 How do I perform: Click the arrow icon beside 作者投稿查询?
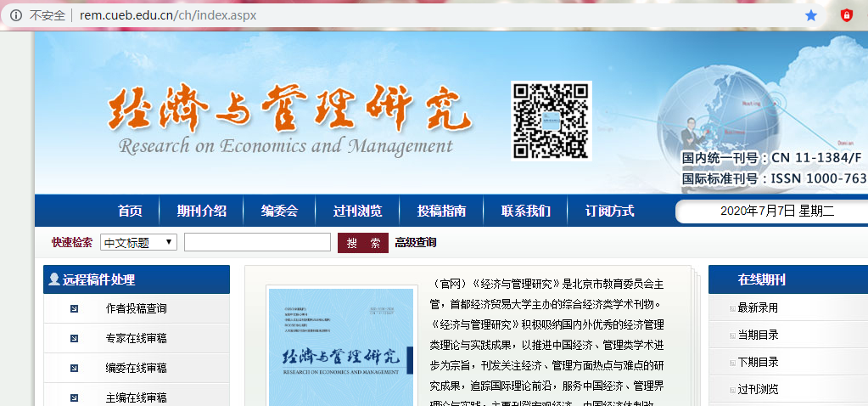click(74, 308)
